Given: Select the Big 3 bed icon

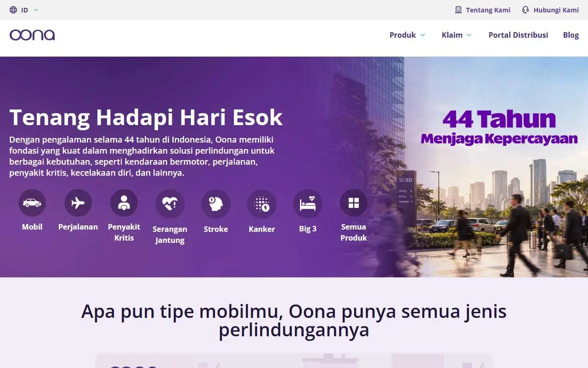Looking at the screenshot, I should point(308,204).
